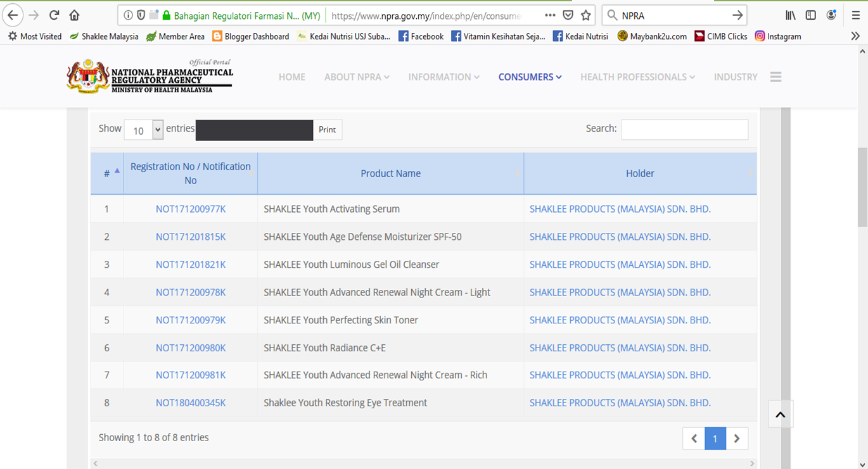The height and width of the screenshot is (469, 868).
Task: Bookmark this page with the star
Action: click(586, 15)
